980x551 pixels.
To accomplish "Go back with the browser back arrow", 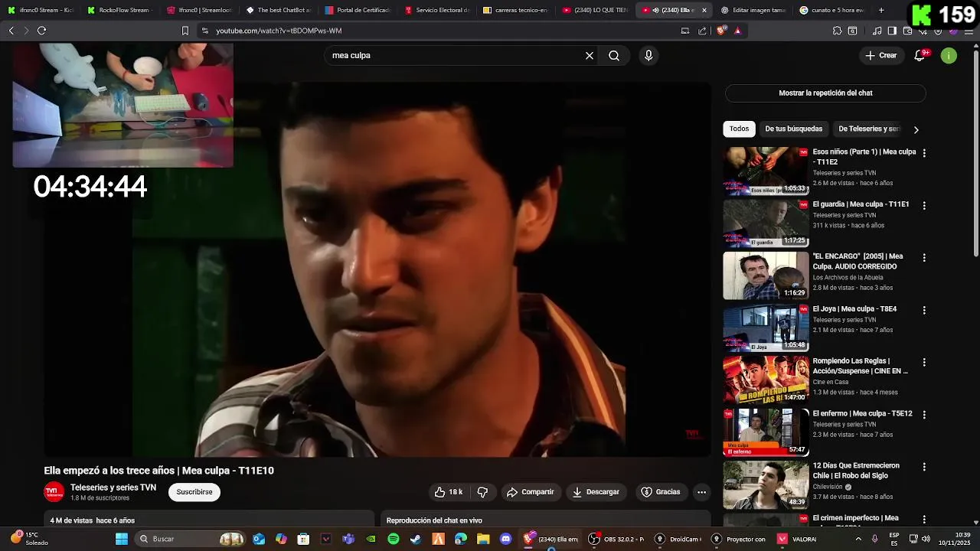I will click(x=11, y=31).
